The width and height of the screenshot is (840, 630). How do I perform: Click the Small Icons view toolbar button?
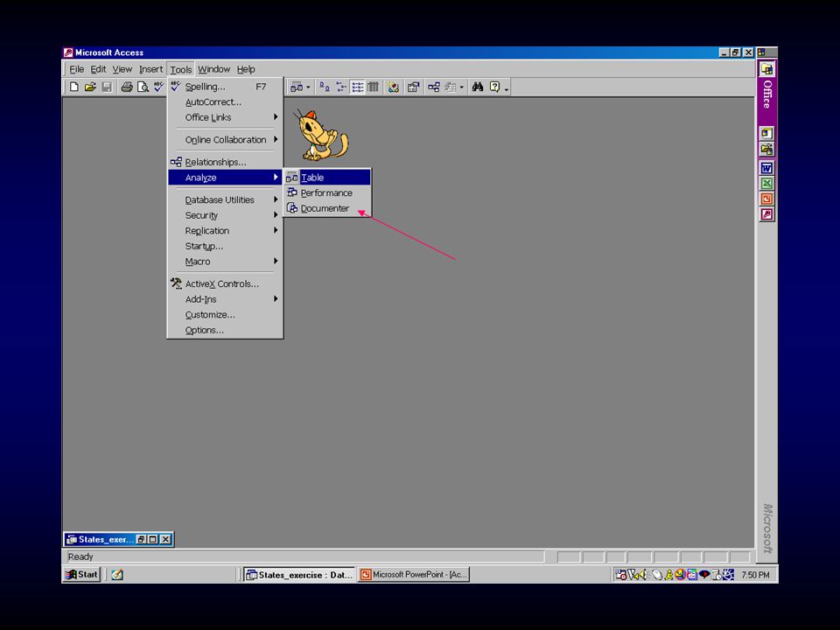[340, 87]
